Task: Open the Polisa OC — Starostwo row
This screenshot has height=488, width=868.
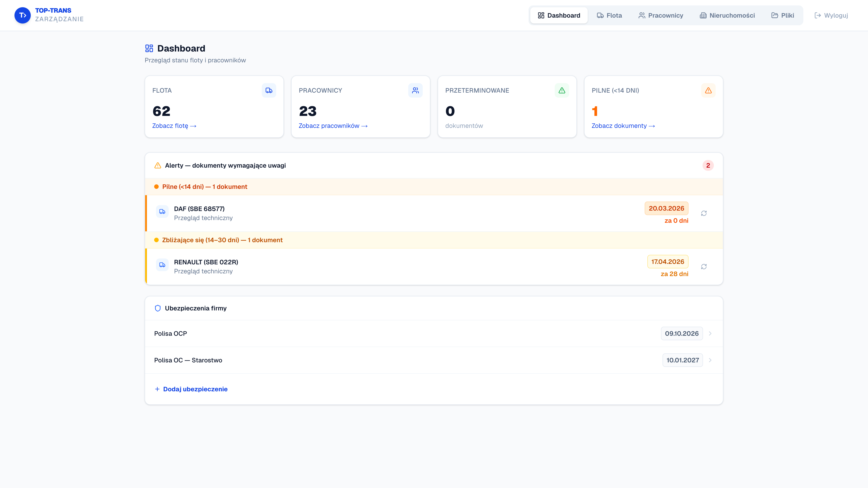Action: (x=434, y=360)
